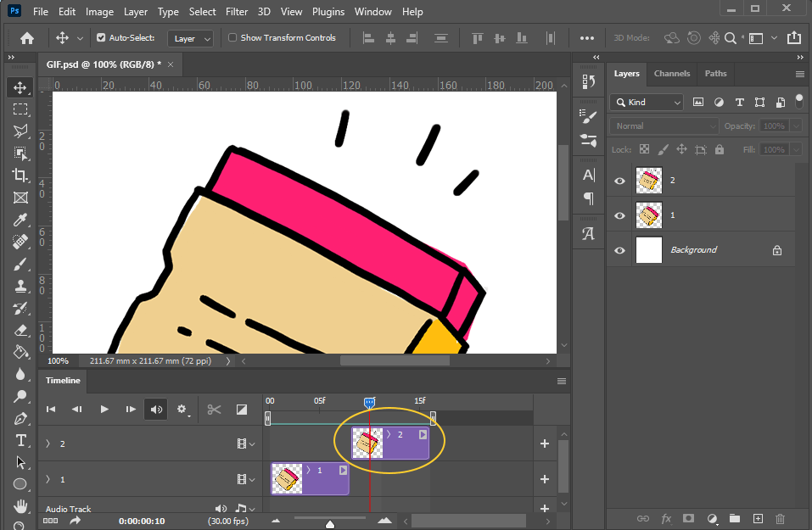The height and width of the screenshot is (530, 812).
Task: Select the Pen tool
Action: click(20, 418)
